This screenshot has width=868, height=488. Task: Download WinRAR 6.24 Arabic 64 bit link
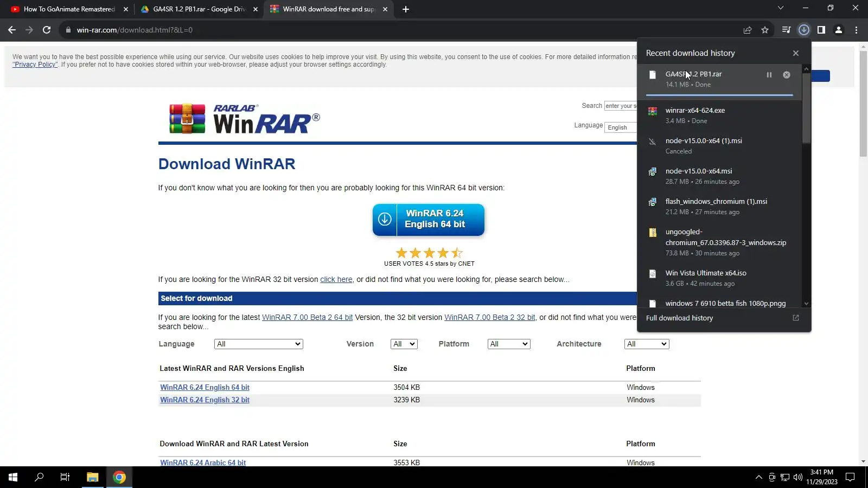pos(203,463)
